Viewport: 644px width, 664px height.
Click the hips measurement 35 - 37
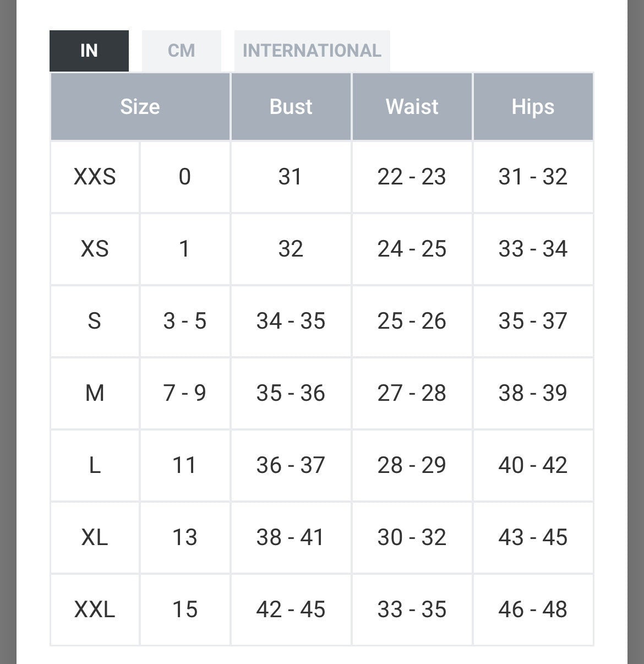(x=533, y=321)
